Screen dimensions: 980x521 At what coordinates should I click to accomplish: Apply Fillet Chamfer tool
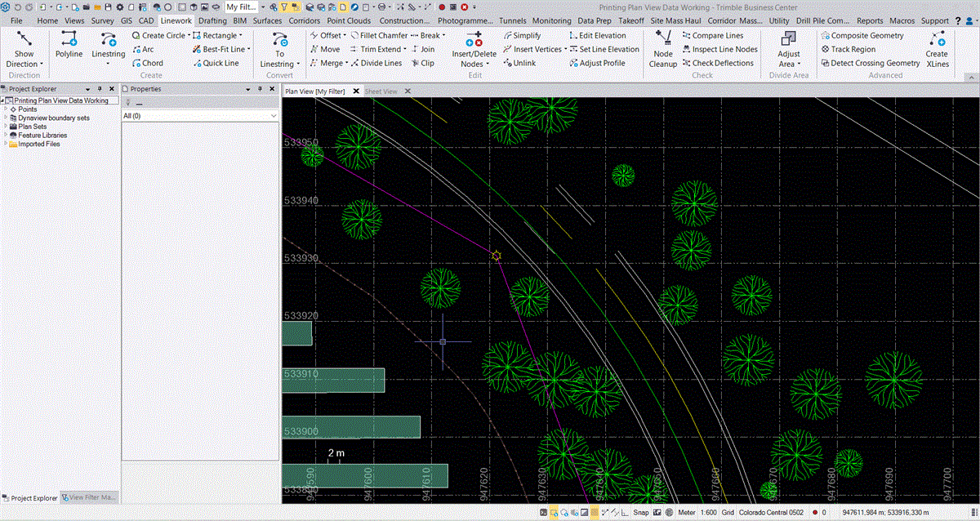(379, 36)
